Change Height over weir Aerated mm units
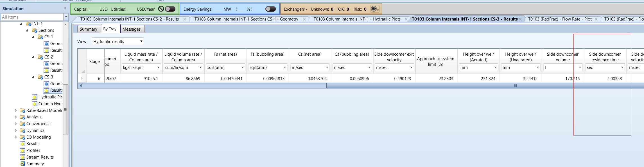This screenshot has width=644, height=167. coord(478,67)
